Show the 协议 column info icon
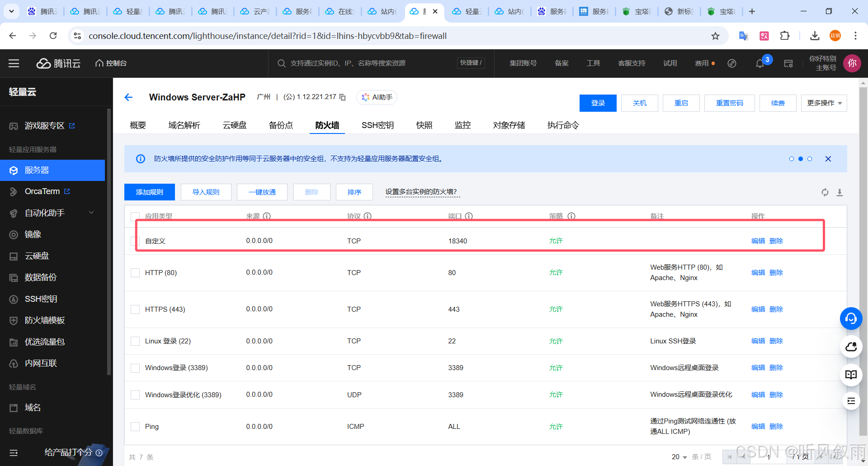 368,216
